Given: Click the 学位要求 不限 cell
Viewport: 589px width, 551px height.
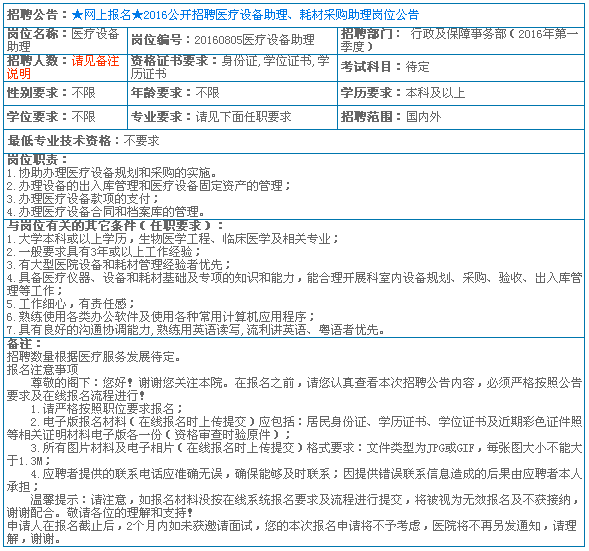Looking at the screenshot, I should click(65, 117).
